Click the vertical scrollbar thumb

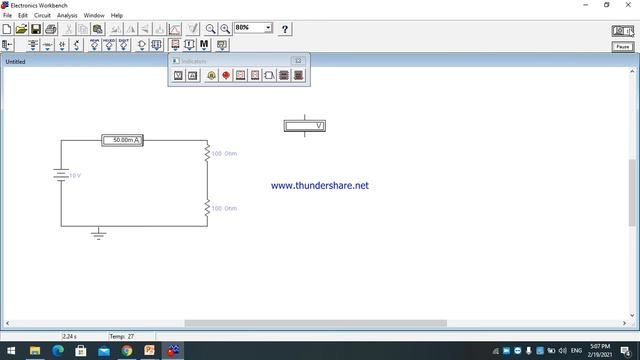[x=632, y=193]
